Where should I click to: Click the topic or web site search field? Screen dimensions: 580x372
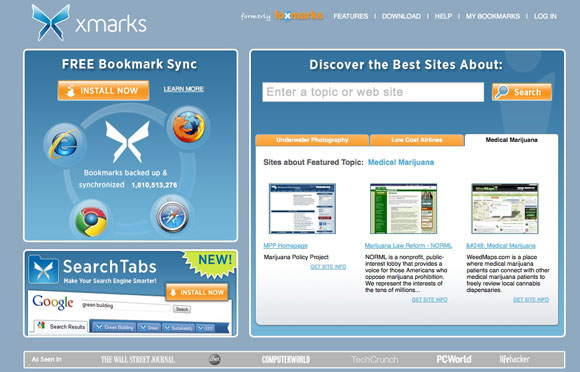(x=373, y=92)
